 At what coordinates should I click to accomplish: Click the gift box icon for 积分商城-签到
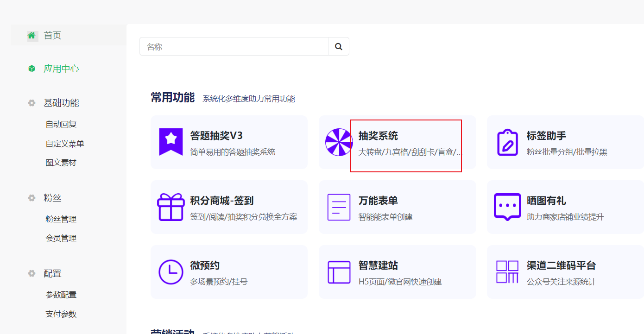tap(171, 207)
